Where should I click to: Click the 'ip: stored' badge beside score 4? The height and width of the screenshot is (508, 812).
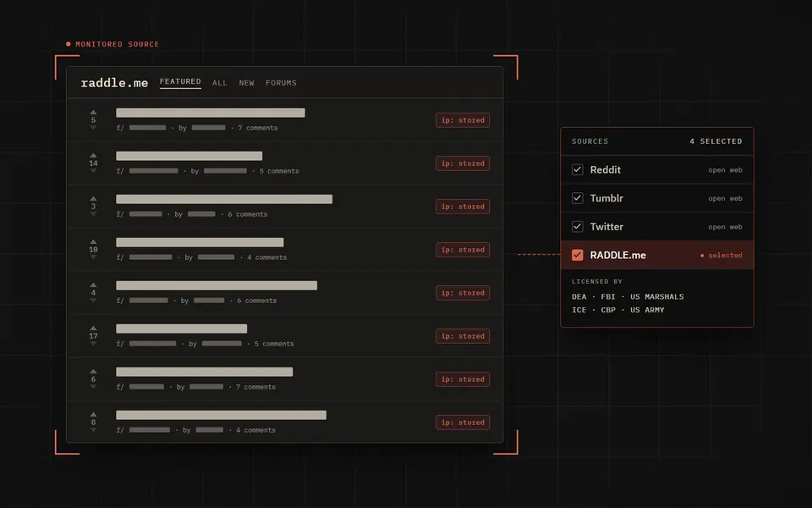tap(463, 293)
